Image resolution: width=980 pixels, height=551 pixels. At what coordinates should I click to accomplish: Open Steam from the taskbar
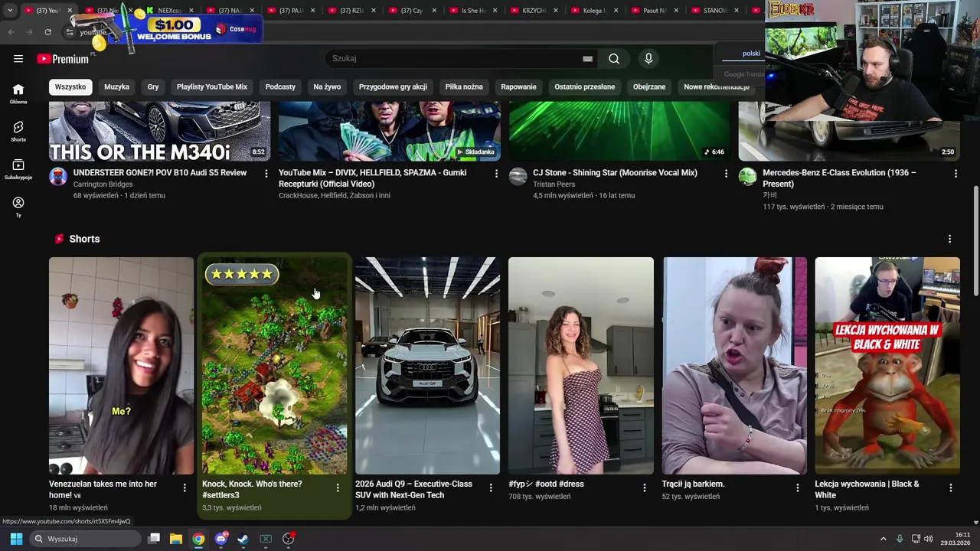(243, 539)
